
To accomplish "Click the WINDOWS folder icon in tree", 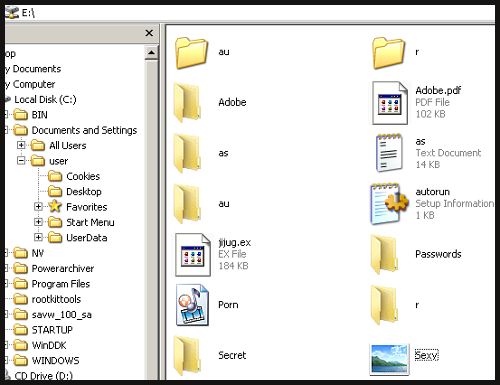I will 21,360.
